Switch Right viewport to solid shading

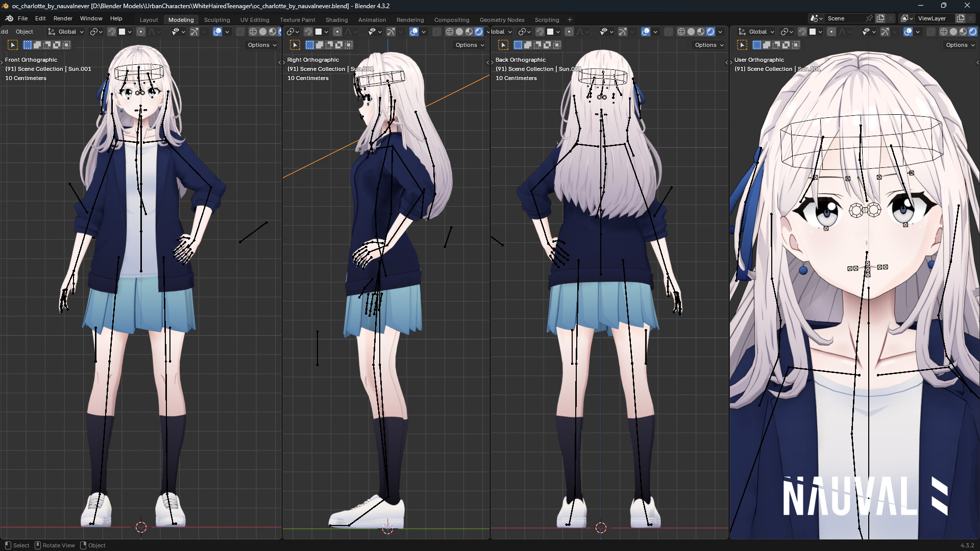click(x=459, y=32)
